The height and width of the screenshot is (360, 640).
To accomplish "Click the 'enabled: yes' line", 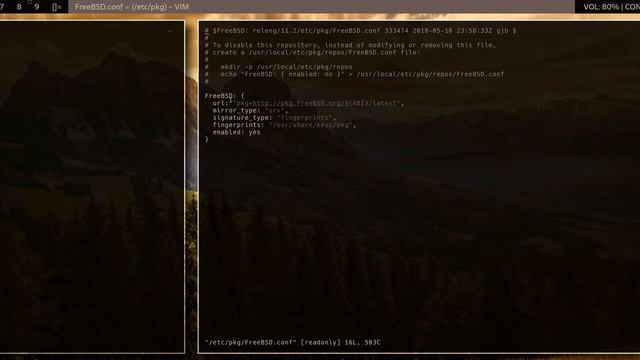I will pos(236,132).
